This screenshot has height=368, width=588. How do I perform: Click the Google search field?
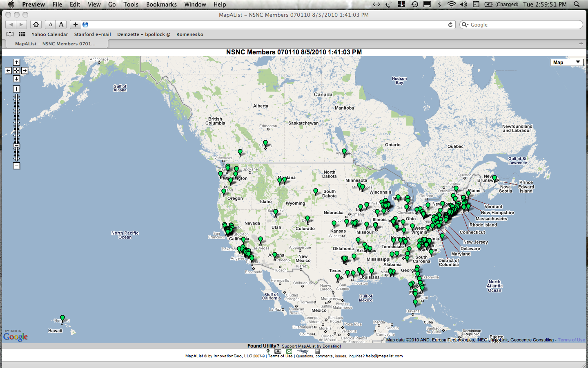click(525, 25)
